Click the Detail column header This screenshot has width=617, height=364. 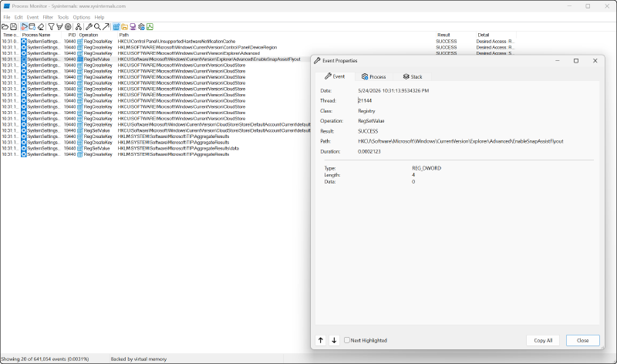(496, 35)
